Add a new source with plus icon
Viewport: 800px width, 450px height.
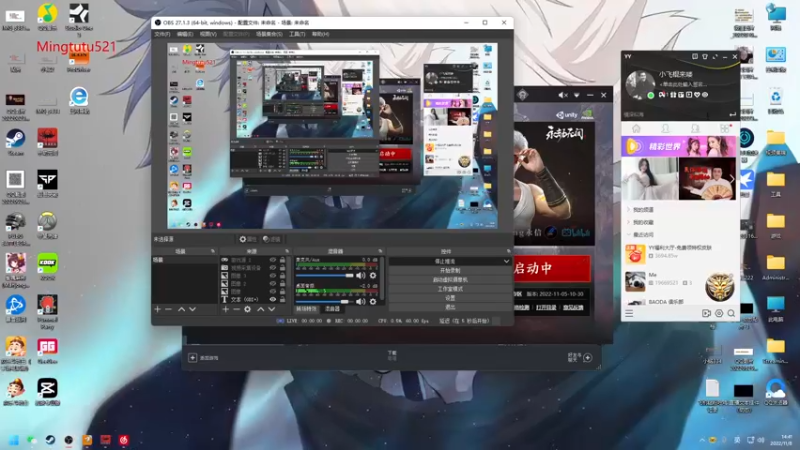[x=225, y=309]
